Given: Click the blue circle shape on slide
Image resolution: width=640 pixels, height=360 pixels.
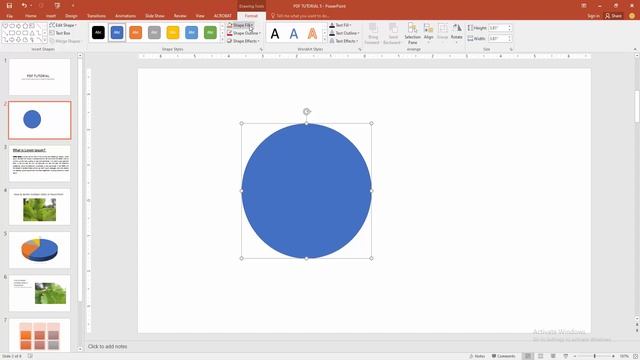Looking at the screenshot, I should click(x=307, y=191).
